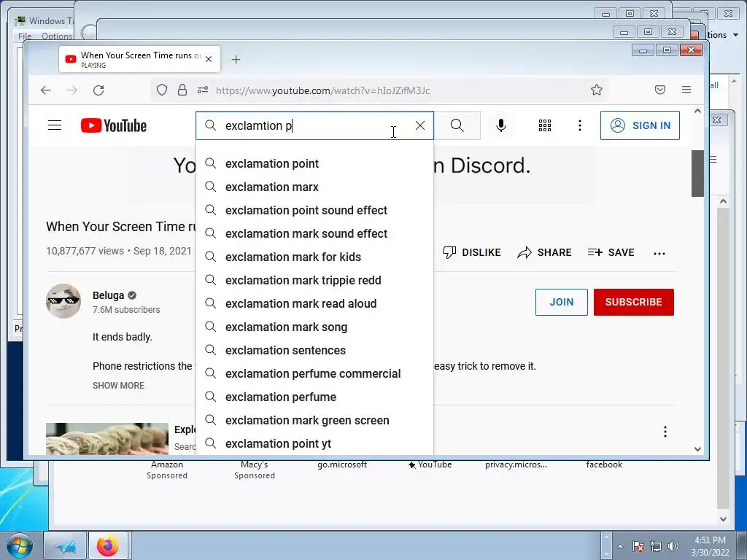
Task: Open YouTube apps grid icon
Action: point(544,125)
